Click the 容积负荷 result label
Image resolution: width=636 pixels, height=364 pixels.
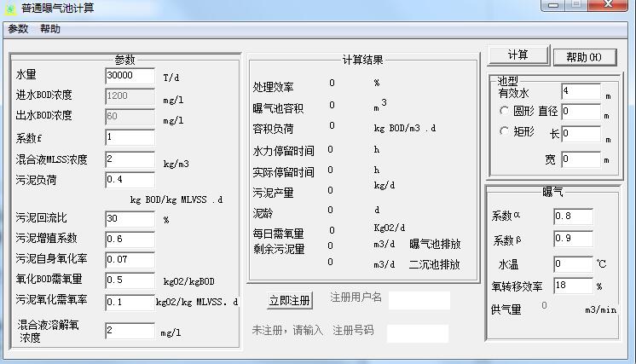273,129
